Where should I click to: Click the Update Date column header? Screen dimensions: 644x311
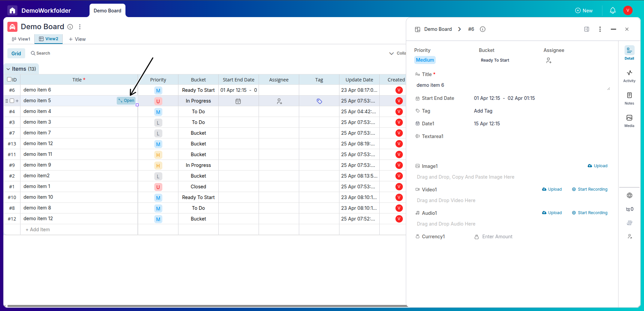click(x=359, y=80)
